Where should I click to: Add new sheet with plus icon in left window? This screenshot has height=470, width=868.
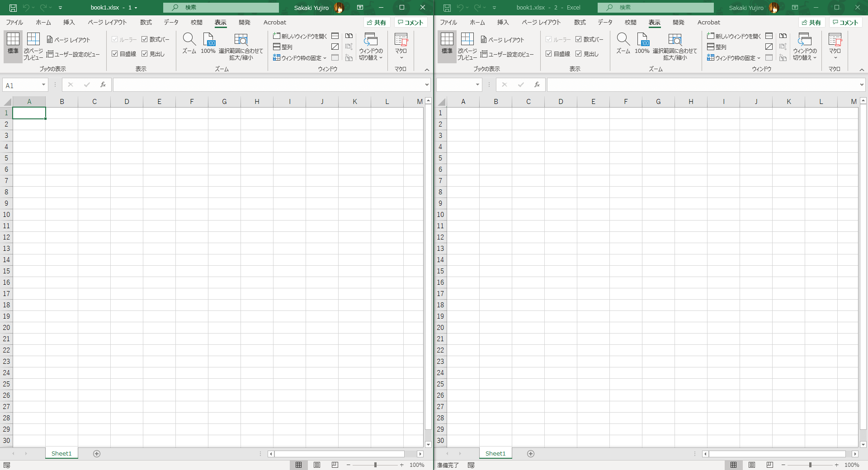[97, 454]
